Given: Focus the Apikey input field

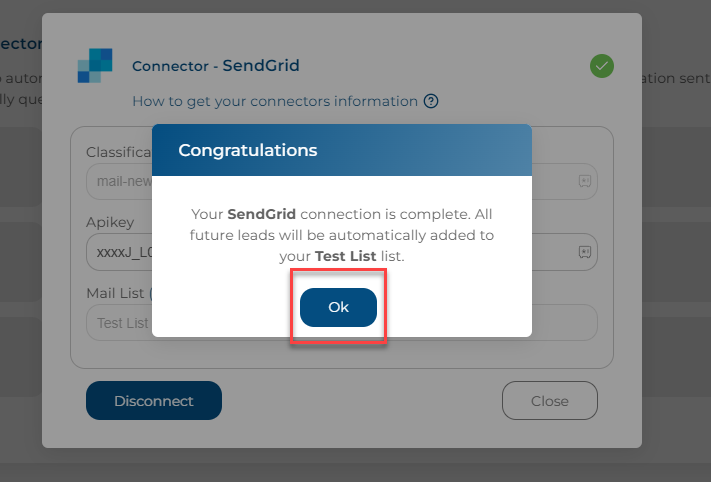Looking at the screenshot, I should (341, 252).
